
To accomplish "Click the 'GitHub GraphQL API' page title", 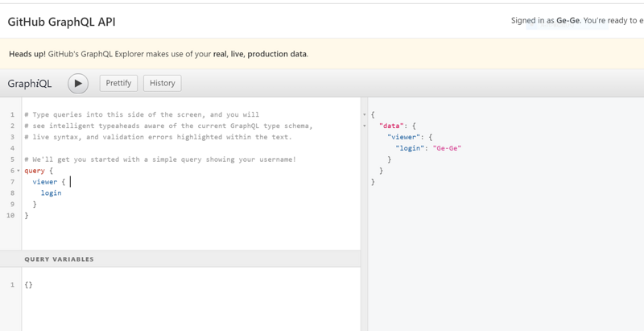I will 62,22.
